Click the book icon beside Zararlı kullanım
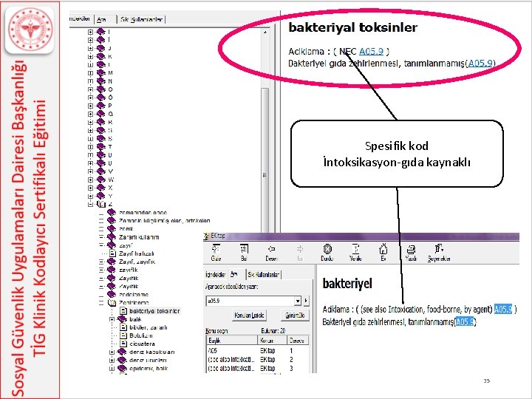532x399 pixels. [112, 237]
